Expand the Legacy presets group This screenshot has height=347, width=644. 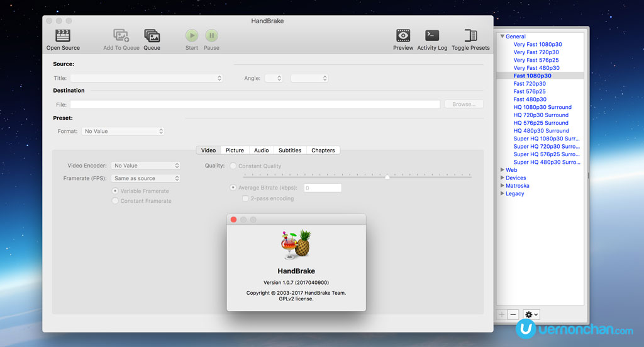(x=502, y=193)
